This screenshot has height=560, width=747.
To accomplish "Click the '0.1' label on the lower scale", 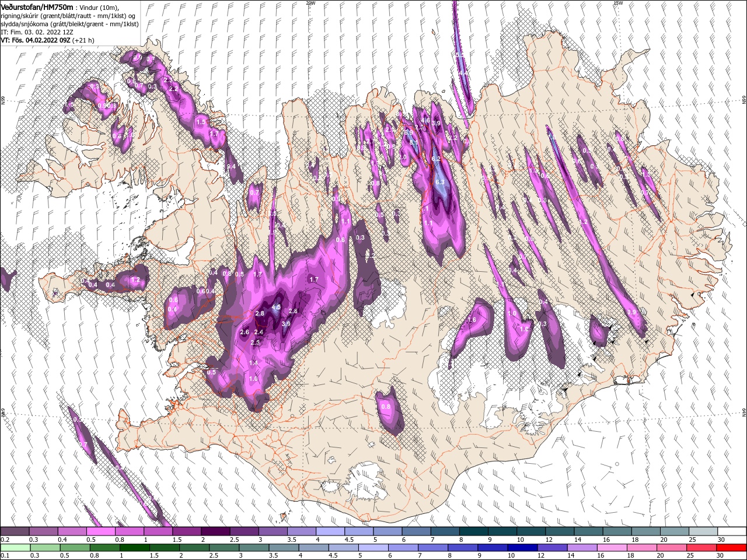I will pos(5,556).
